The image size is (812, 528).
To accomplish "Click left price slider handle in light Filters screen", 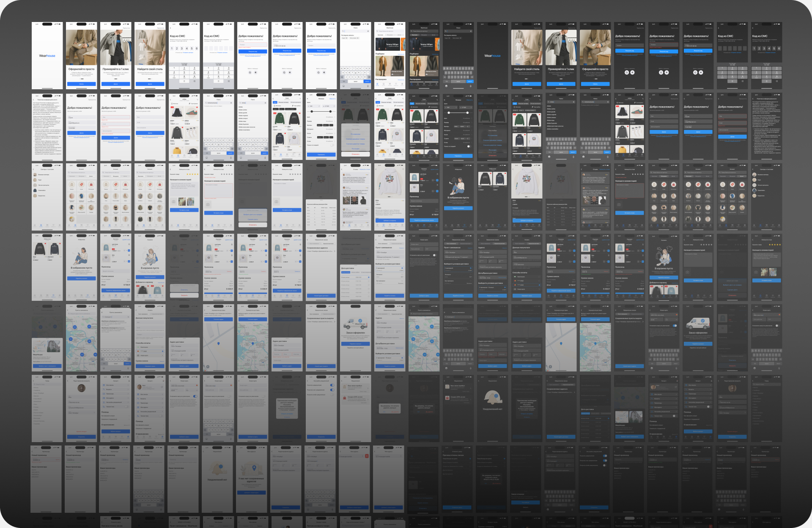I will point(312,112).
